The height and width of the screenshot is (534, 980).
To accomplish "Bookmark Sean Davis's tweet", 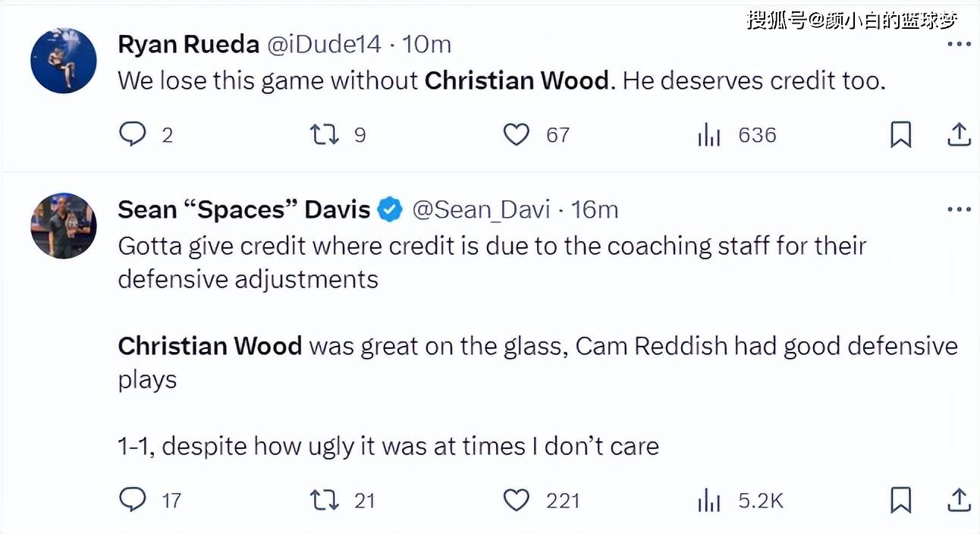I will [900, 500].
